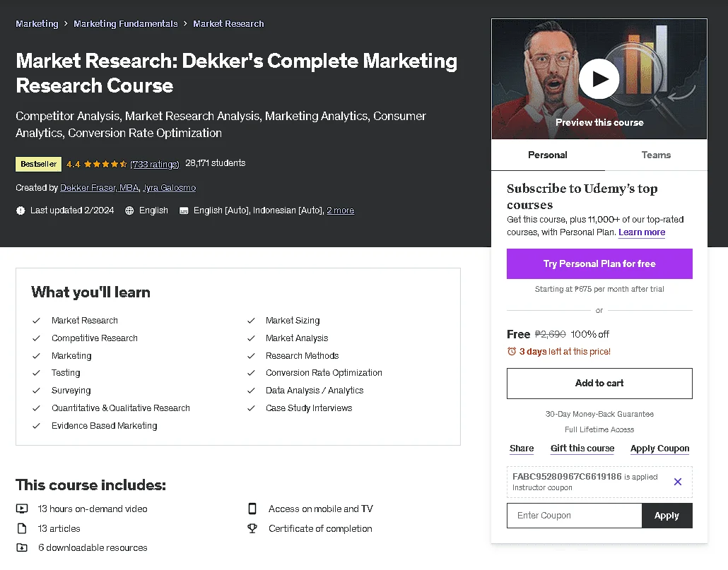Click the alarm clock icon beside 3 days left
The image size is (728, 570).
pos(512,351)
